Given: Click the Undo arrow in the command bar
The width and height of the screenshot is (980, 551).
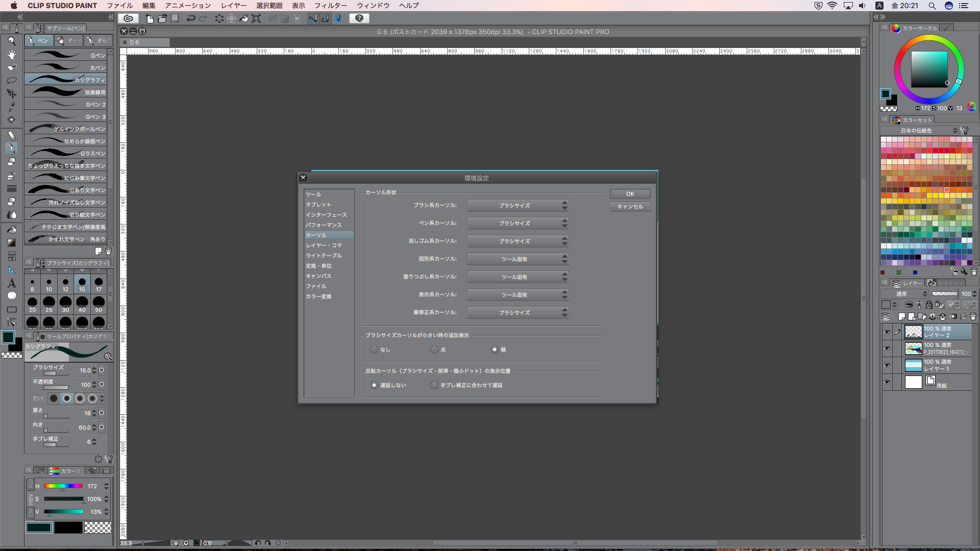Looking at the screenshot, I should (x=190, y=18).
